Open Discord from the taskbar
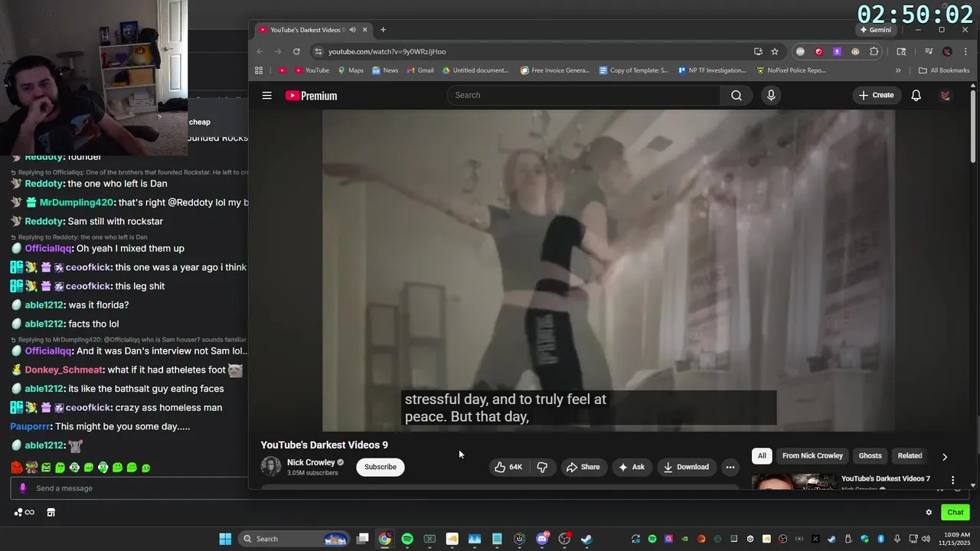Viewport: 980px width, 551px height. pyautogui.click(x=543, y=539)
